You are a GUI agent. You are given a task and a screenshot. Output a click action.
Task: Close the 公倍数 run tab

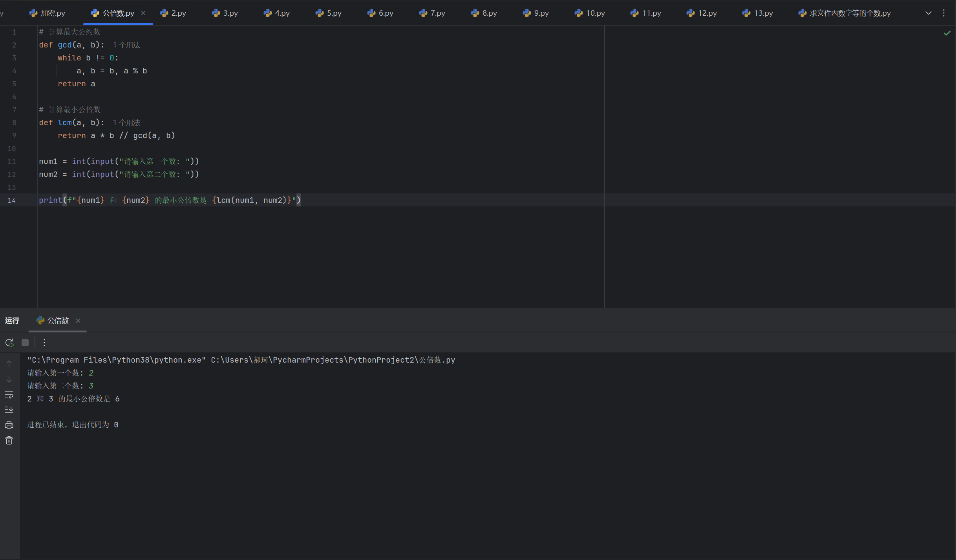tap(78, 321)
